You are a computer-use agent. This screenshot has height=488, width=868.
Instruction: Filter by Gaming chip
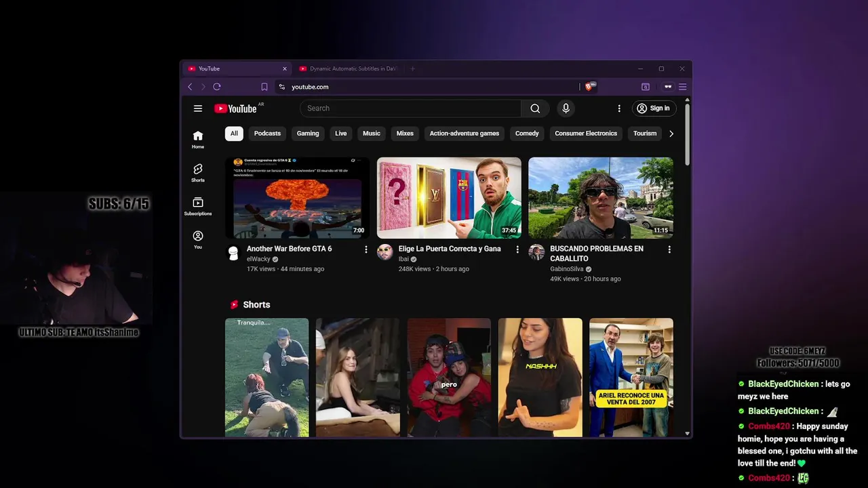(x=308, y=134)
